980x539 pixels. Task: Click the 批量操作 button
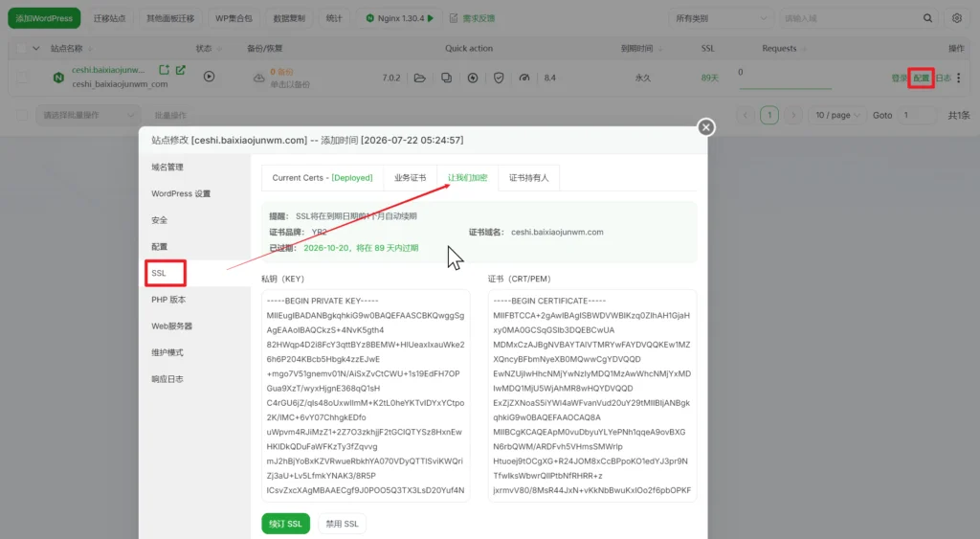click(x=170, y=115)
